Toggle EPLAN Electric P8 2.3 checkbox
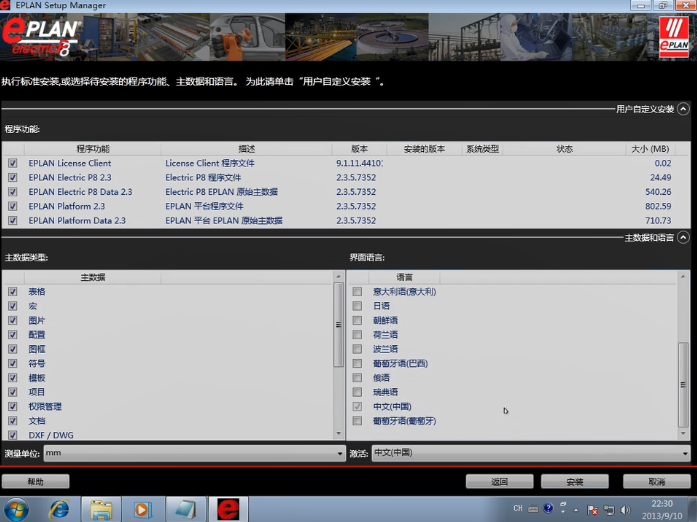The height and width of the screenshot is (522, 697). pos(12,177)
